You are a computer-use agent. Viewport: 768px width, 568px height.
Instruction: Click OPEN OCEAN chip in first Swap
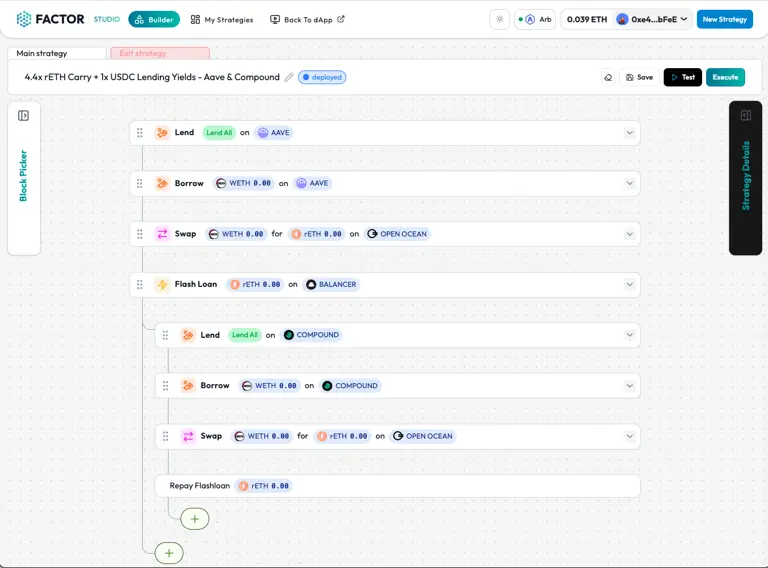[397, 234]
